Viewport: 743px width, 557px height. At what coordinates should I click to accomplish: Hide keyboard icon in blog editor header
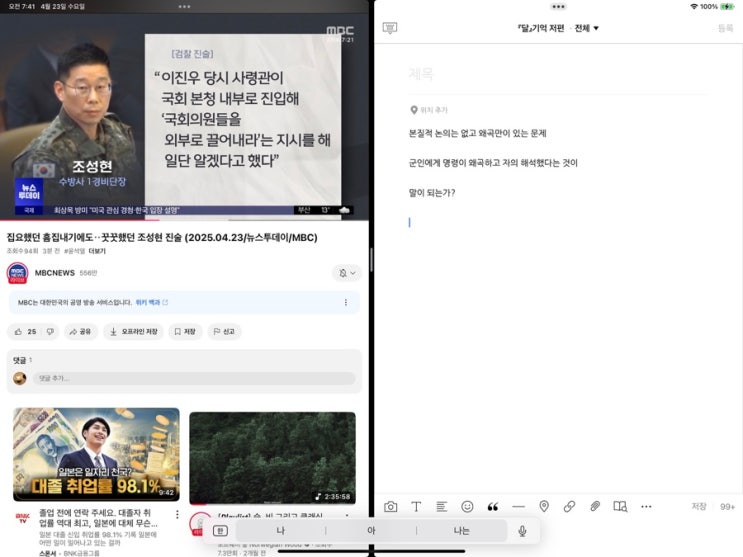pos(390,28)
